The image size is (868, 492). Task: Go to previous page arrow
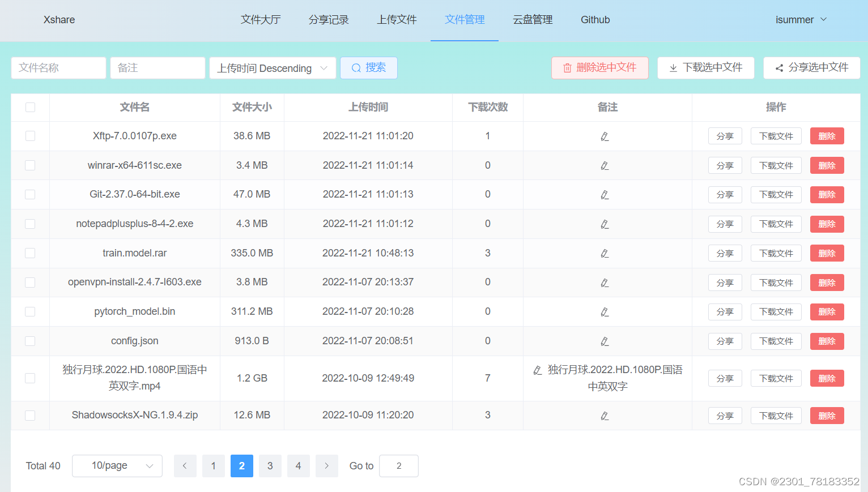pos(185,466)
